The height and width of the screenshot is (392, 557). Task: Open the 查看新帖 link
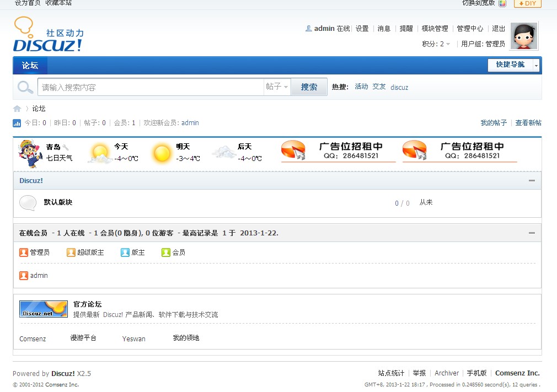tap(528, 123)
